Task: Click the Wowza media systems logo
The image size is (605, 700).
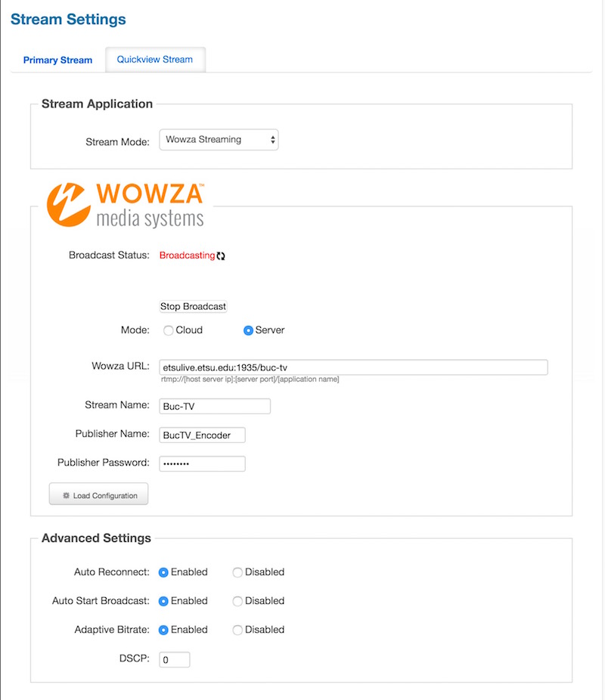Action: pyautogui.click(x=126, y=205)
